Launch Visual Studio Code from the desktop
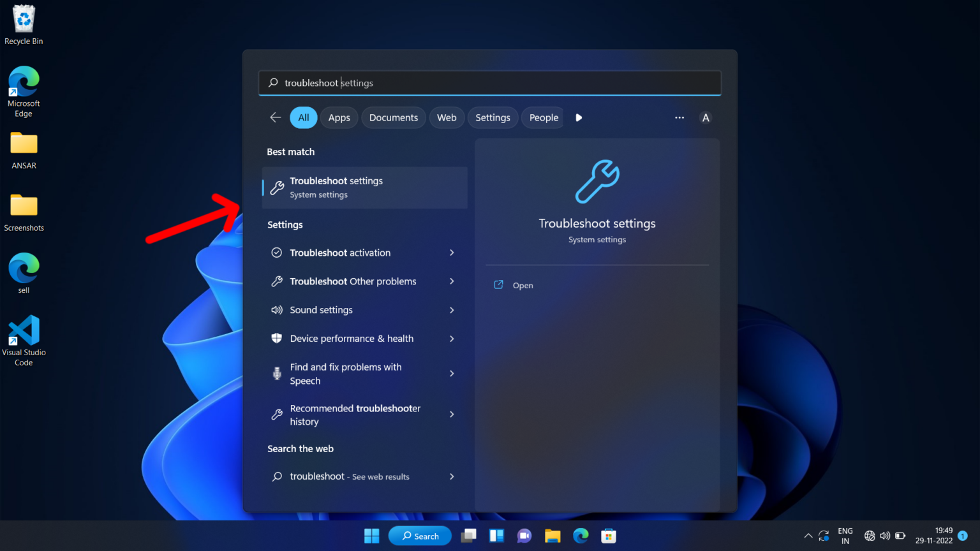This screenshot has height=551, width=980. (x=24, y=332)
